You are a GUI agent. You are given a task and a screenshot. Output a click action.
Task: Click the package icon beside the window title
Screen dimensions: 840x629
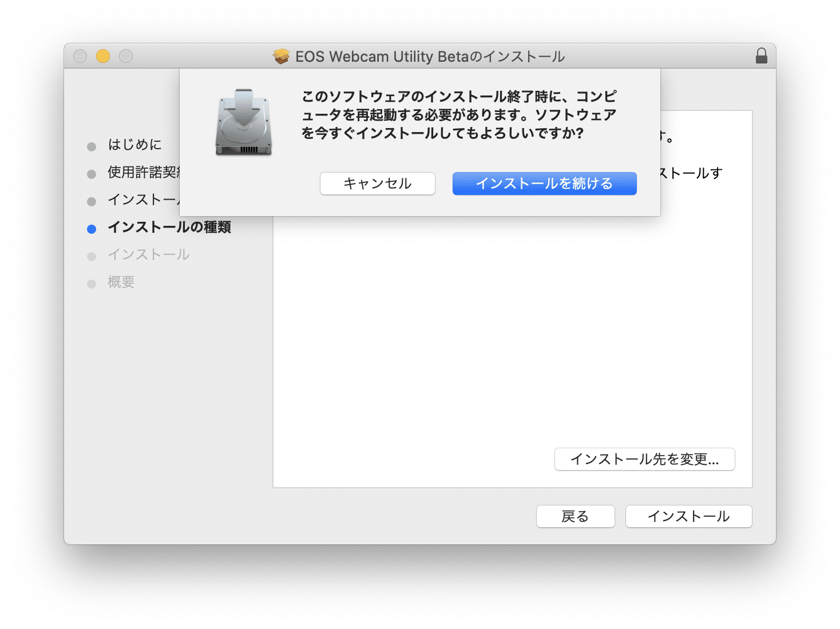point(281,56)
